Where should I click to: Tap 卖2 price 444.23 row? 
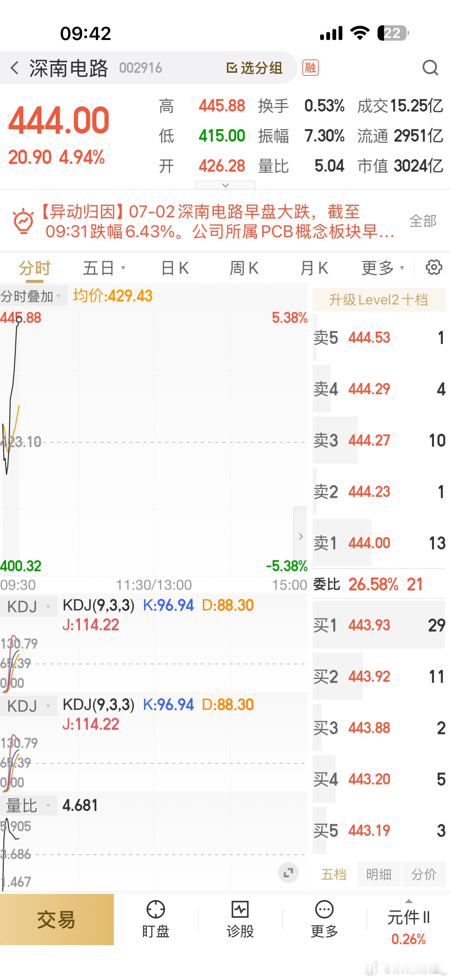(x=379, y=491)
